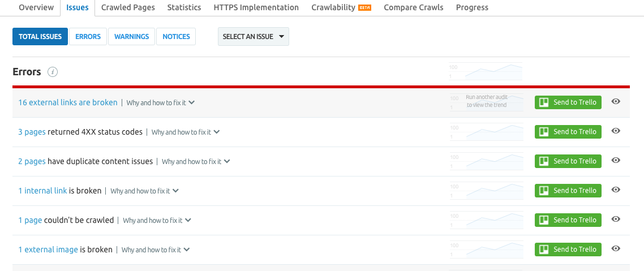The image size is (644, 271).
Task: Click Trello icon for broken external links
Action: pyautogui.click(x=544, y=102)
